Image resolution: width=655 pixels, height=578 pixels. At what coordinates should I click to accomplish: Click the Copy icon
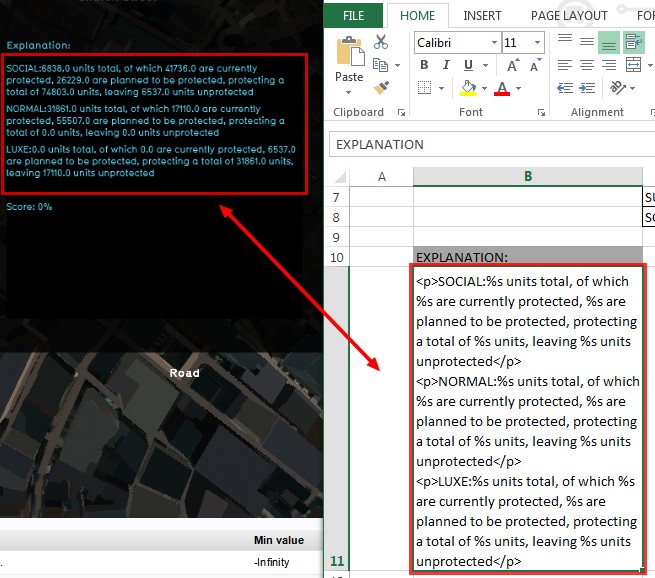[381, 65]
